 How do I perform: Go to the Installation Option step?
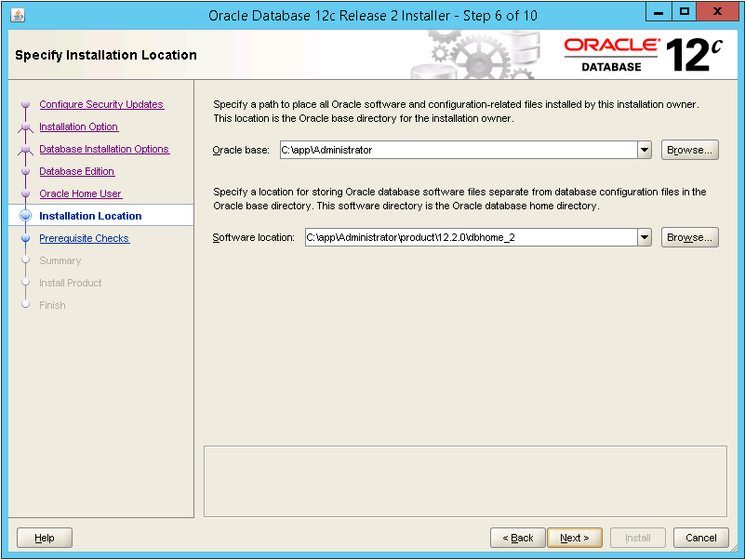tap(79, 127)
